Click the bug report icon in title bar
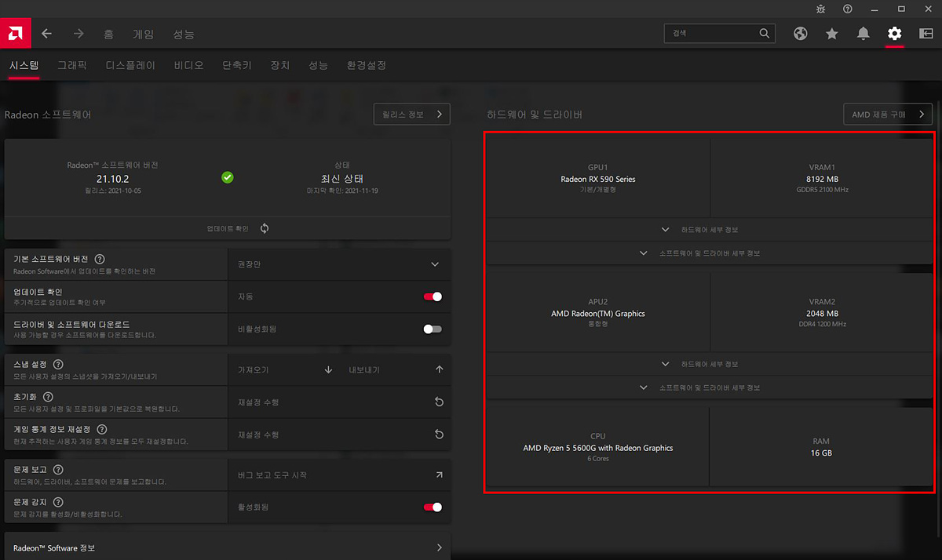 (x=820, y=9)
